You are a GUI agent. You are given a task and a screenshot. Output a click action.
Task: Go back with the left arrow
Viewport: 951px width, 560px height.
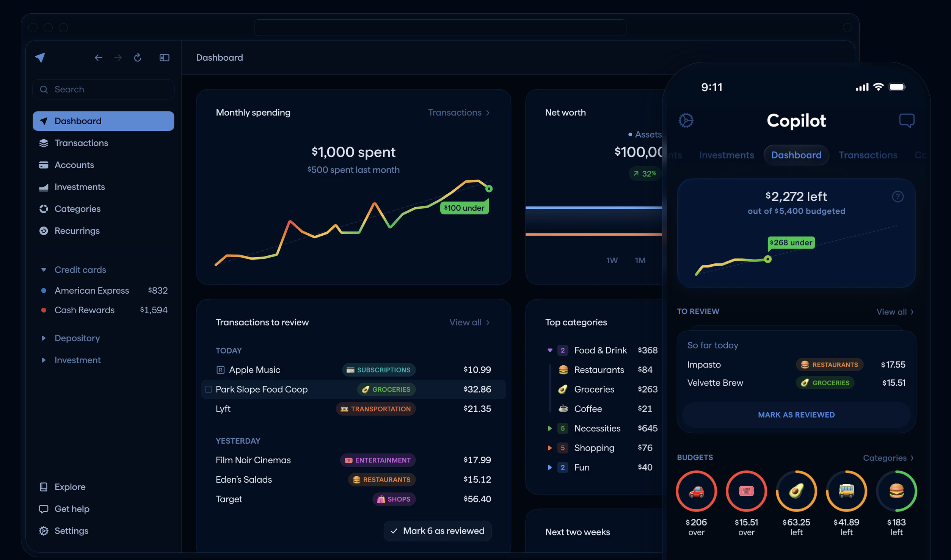click(x=98, y=58)
